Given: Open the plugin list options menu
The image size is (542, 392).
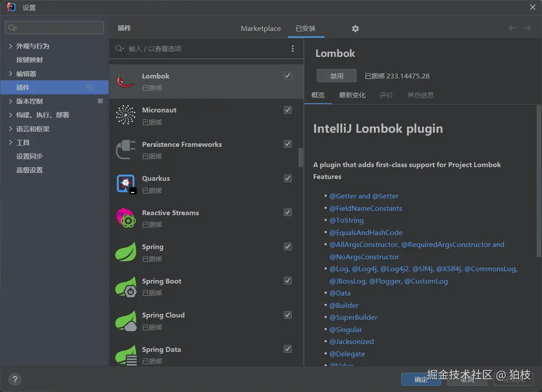Looking at the screenshot, I should coord(293,49).
